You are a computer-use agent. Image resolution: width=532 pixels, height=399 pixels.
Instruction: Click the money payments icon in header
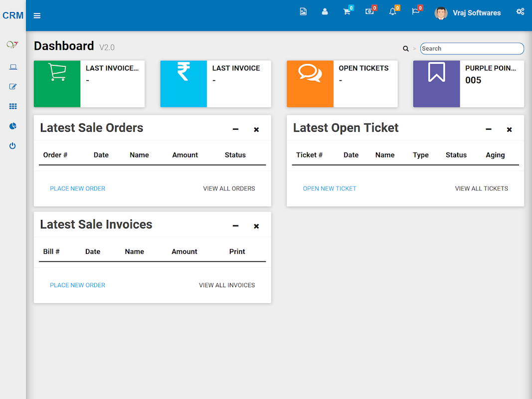[369, 12]
